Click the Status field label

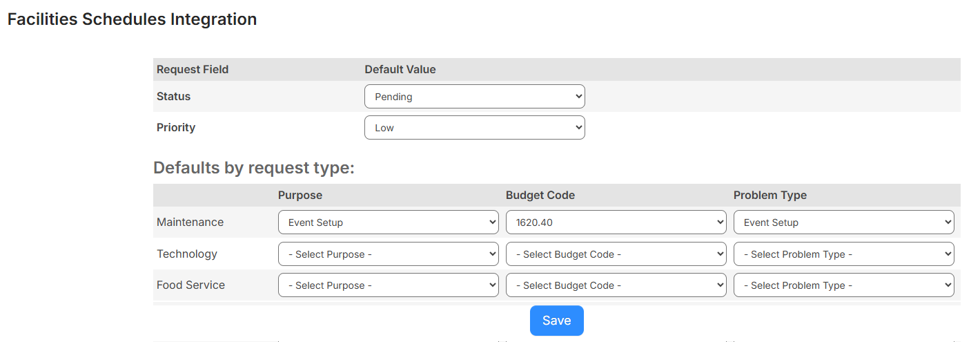tap(173, 97)
